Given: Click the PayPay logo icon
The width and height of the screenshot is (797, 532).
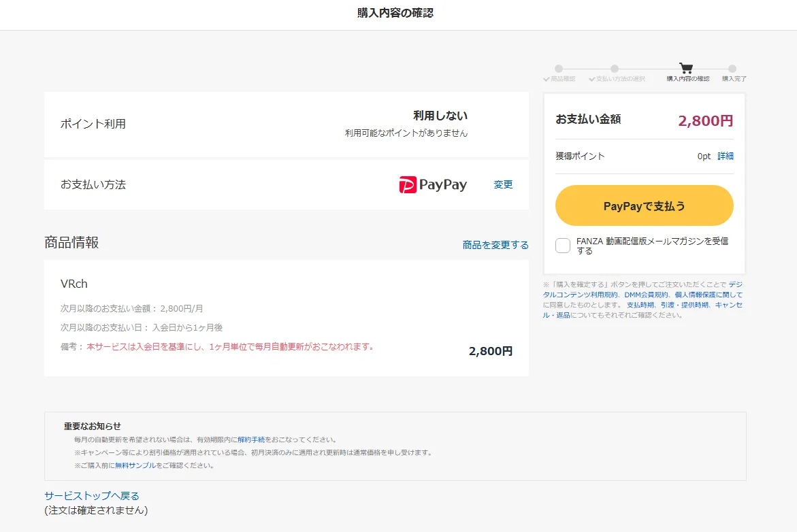Looking at the screenshot, I should tap(433, 184).
